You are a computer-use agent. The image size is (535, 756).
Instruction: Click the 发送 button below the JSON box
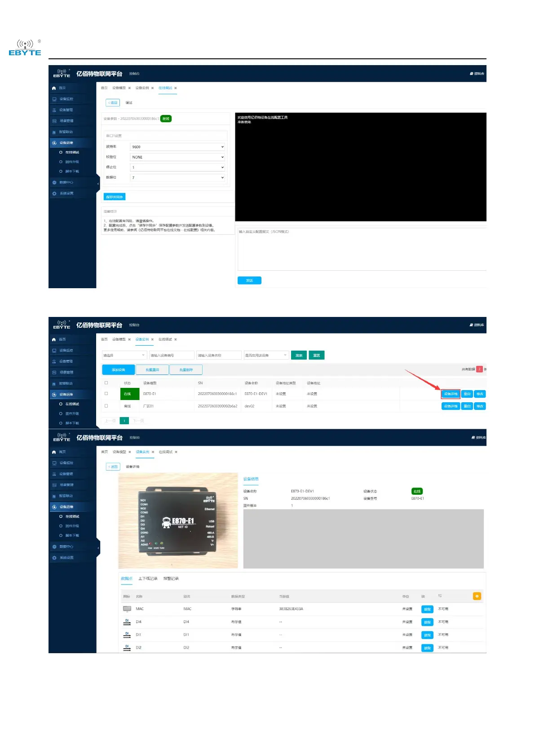click(x=249, y=281)
